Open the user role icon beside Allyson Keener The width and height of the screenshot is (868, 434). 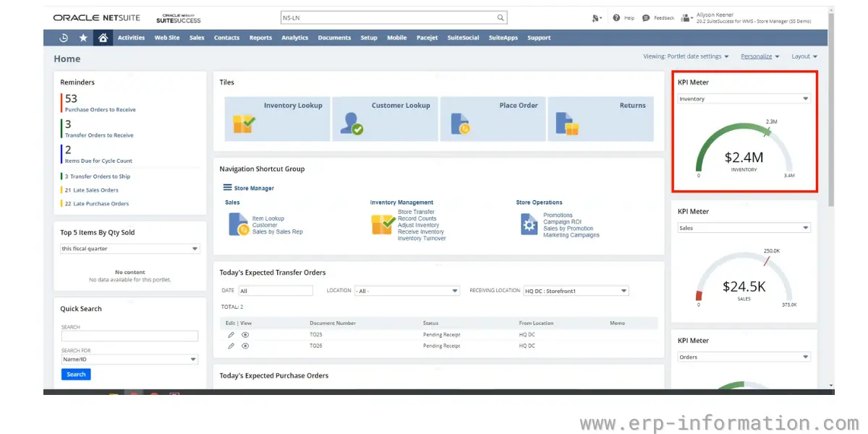[686, 18]
